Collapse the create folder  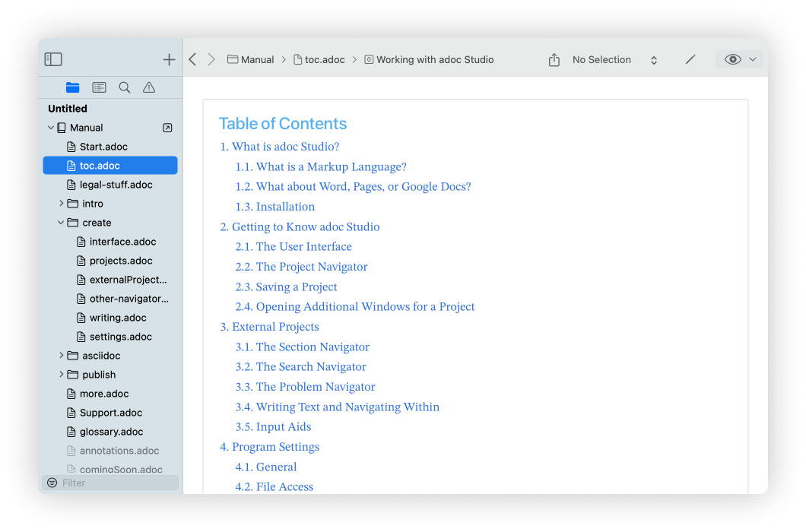(61, 223)
